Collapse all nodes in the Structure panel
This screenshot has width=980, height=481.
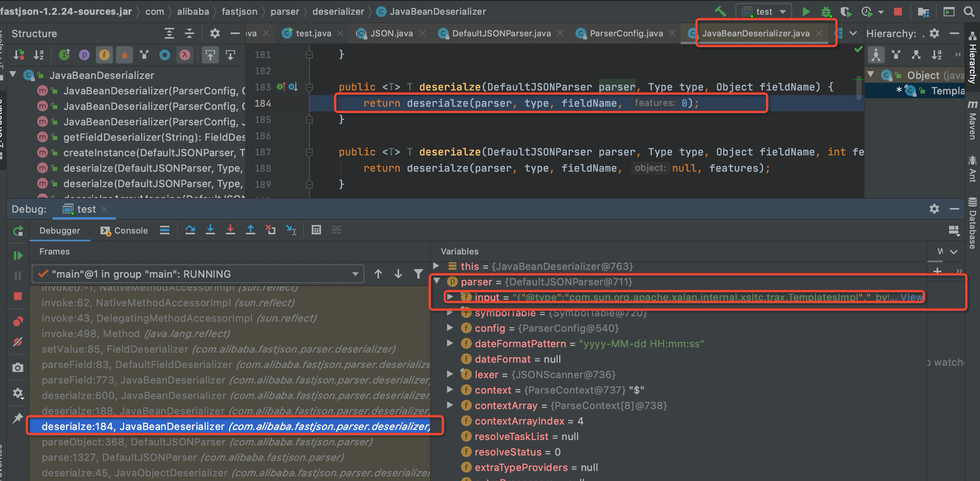click(189, 34)
